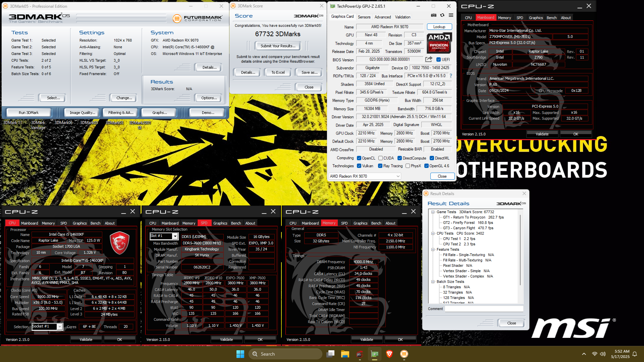Switch to the Sensors tab in GPU-Z
Image resolution: width=644 pixels, height=362 pixels.
pyautogui.click(x=364, y=17)
